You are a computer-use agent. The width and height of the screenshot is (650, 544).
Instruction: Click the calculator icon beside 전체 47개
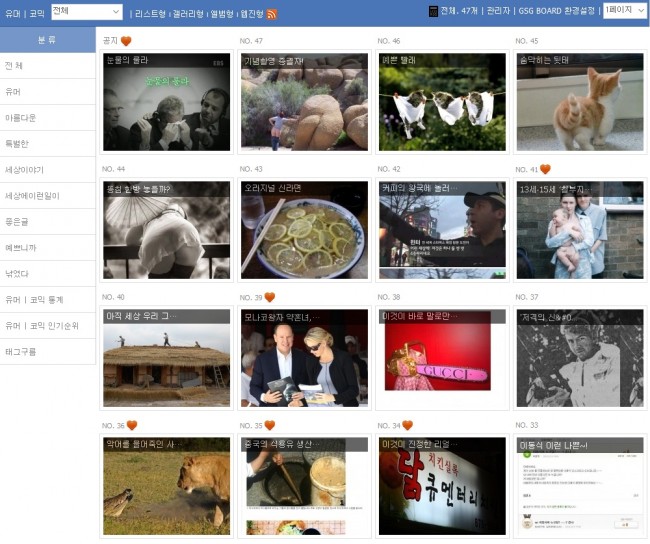[433, 11]
